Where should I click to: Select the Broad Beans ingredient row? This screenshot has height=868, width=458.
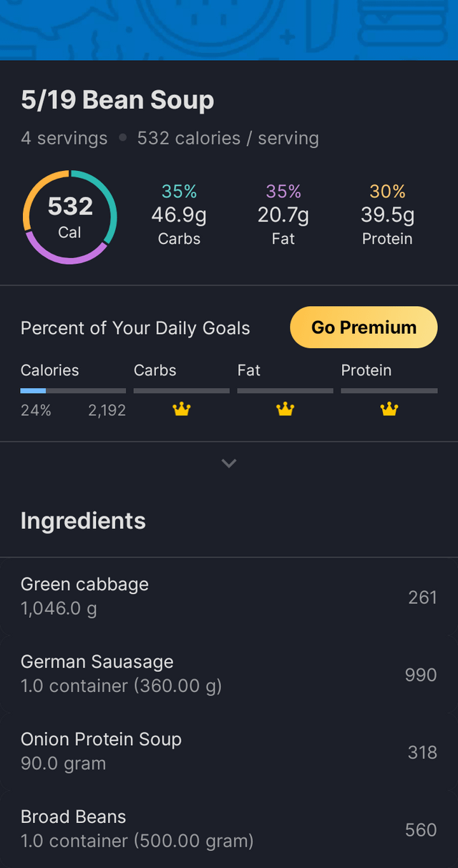click(x=229, y=829)
